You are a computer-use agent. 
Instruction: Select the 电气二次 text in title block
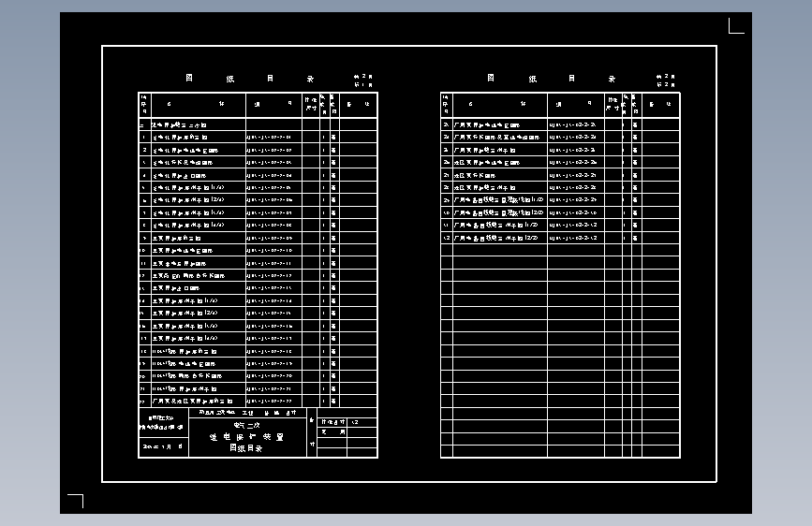click(247, 426)
